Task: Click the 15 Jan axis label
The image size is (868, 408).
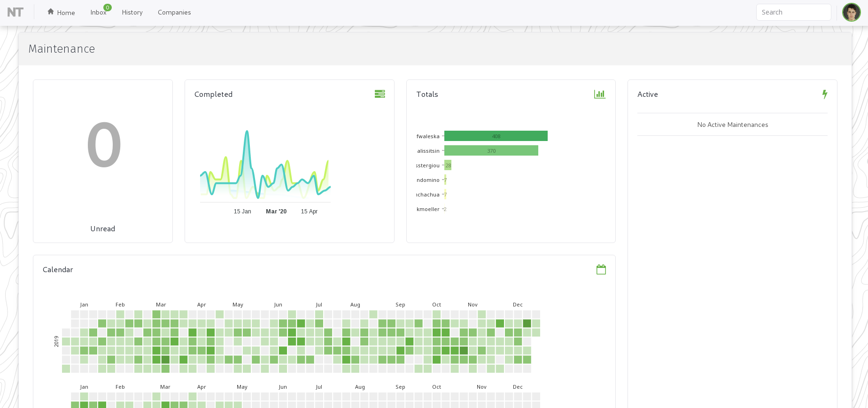Action: pos(242,212)
